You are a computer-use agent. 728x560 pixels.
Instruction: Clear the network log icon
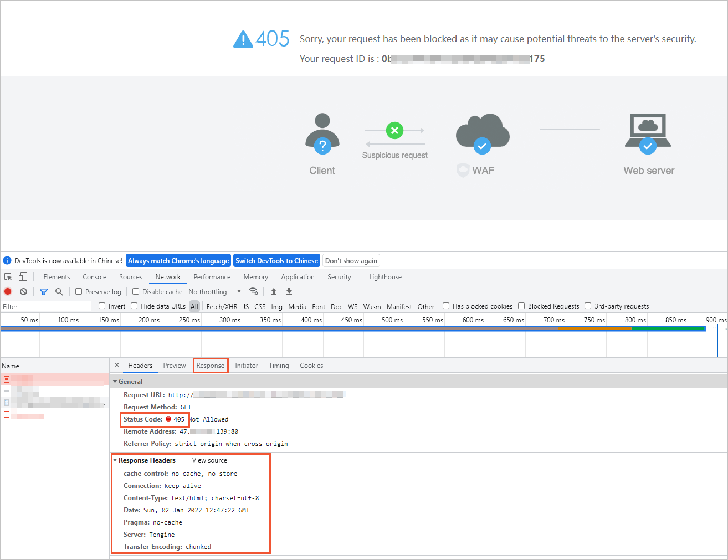coord(23,291)
